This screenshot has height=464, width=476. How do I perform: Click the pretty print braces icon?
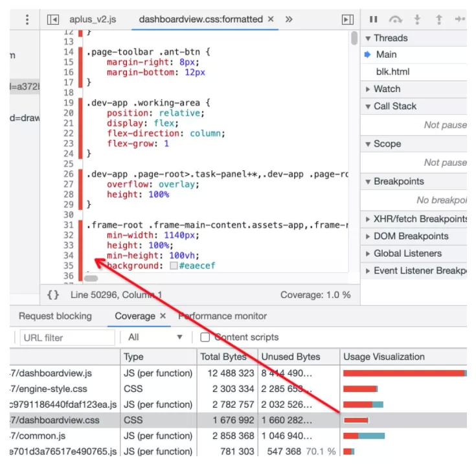tap(53, 295)
